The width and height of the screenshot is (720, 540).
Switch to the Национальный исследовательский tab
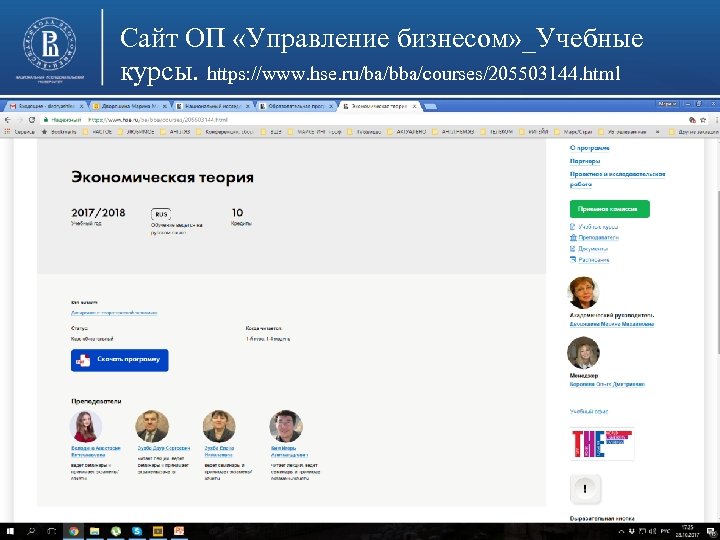point(214,106)
